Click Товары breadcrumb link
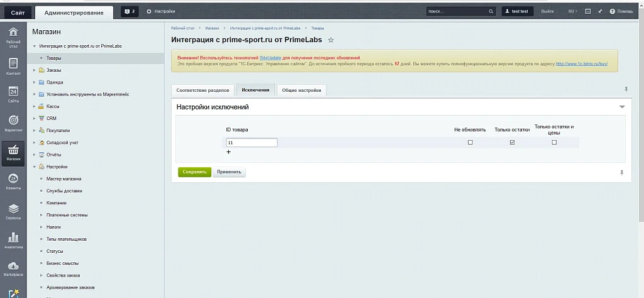Image resolution: width=644 pixels, height=298 pixels. click(x=318, y=28)
